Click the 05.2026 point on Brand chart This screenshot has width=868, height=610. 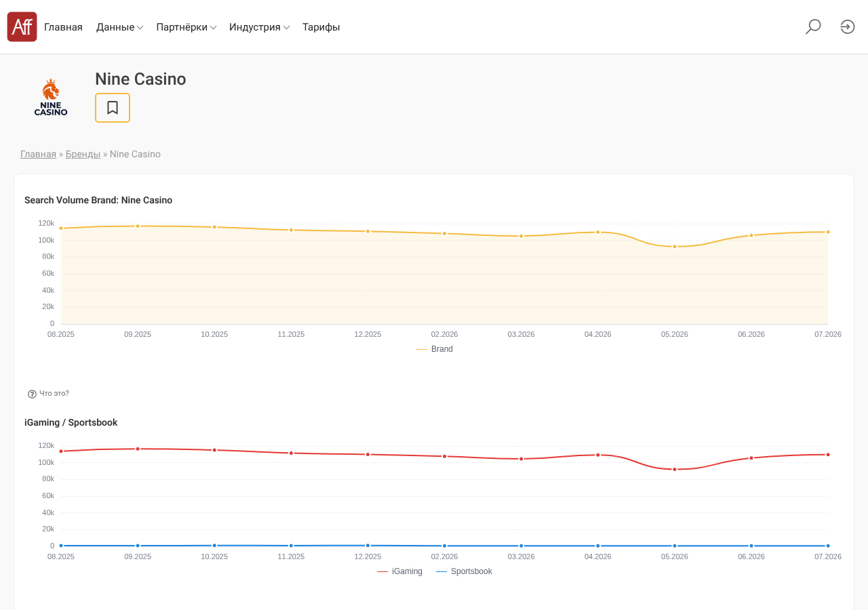coord(675,247)
